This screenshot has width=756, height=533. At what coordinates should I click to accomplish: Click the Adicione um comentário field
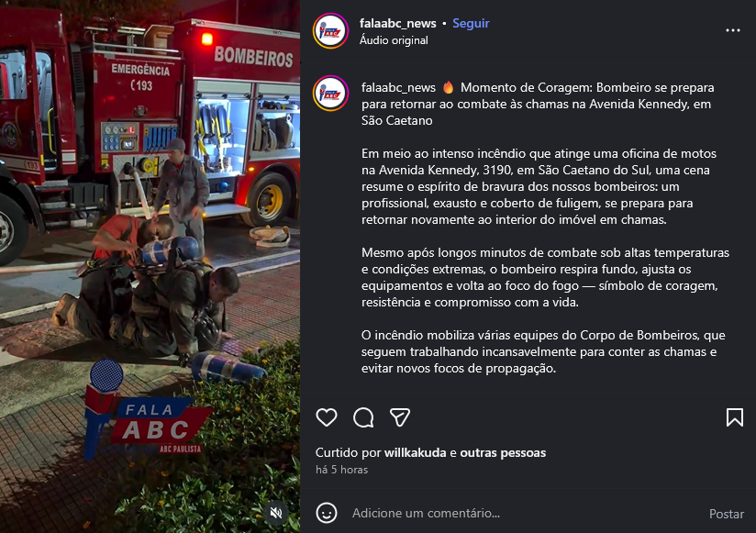click(526, 513)
